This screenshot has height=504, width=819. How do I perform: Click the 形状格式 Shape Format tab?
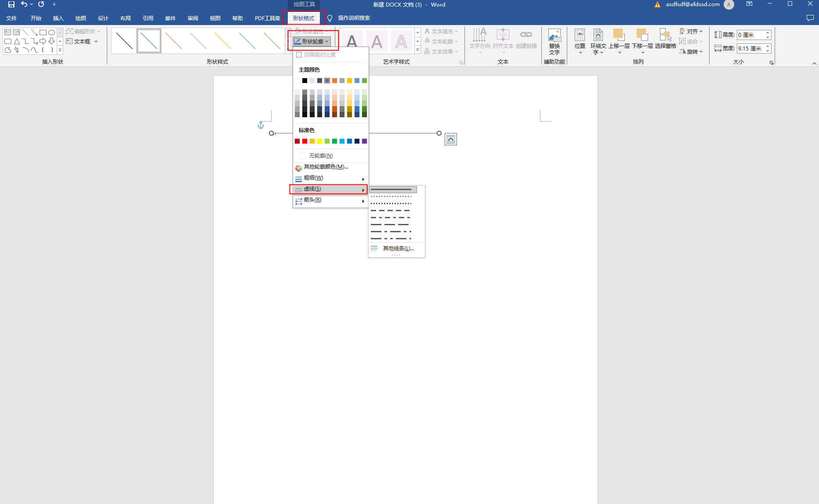tap(304, 18)
